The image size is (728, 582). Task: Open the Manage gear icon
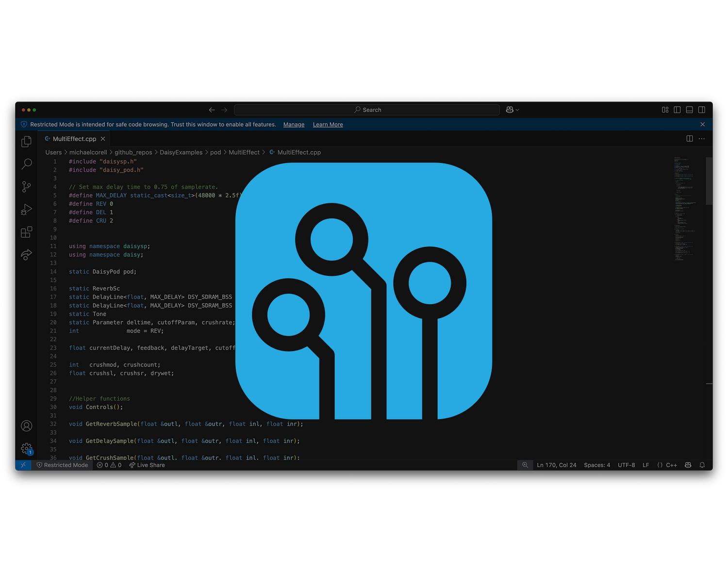27,449
